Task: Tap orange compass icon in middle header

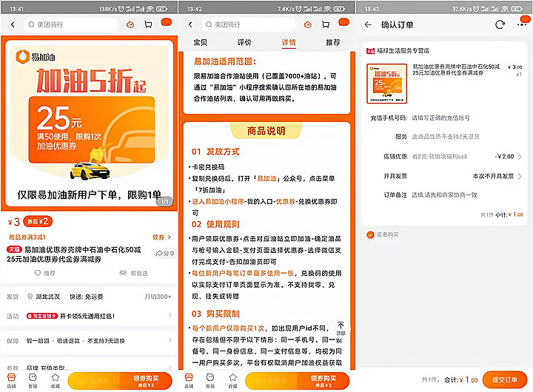Action: (308, 25)
